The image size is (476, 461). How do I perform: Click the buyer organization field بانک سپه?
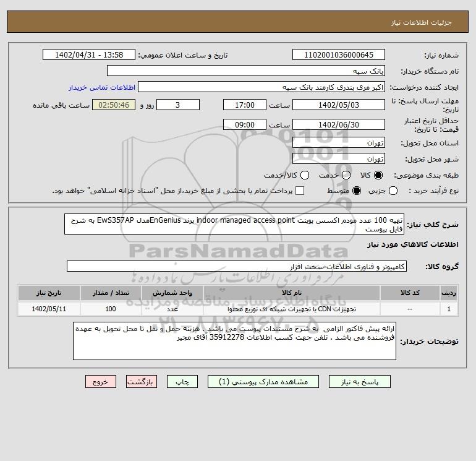coord(246,71)
